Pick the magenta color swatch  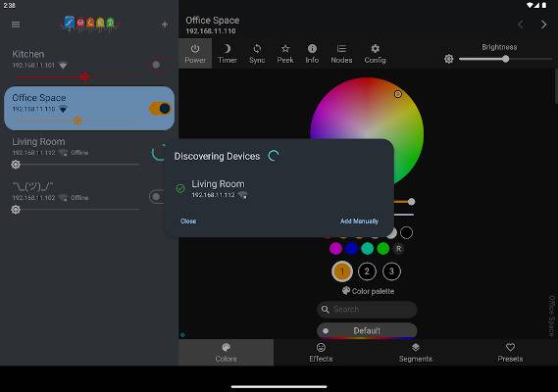pos(335,249)
